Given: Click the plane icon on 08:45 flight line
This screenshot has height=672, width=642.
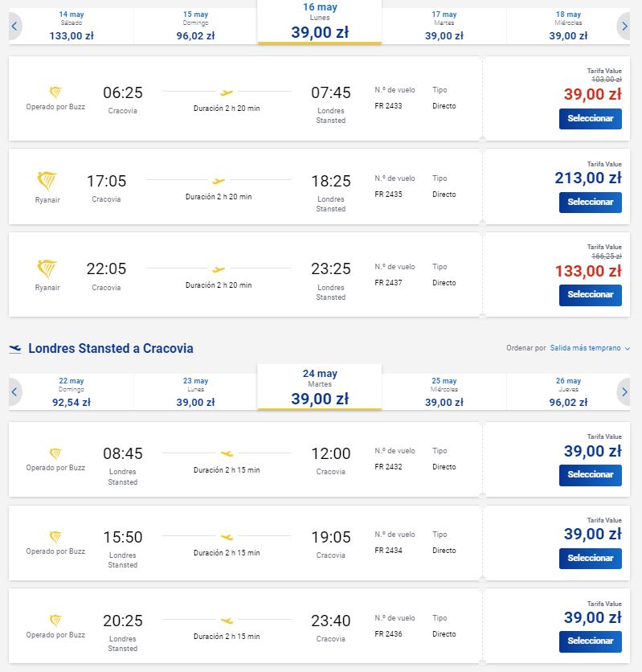Looking at the screenshot, I should (227, 453).
